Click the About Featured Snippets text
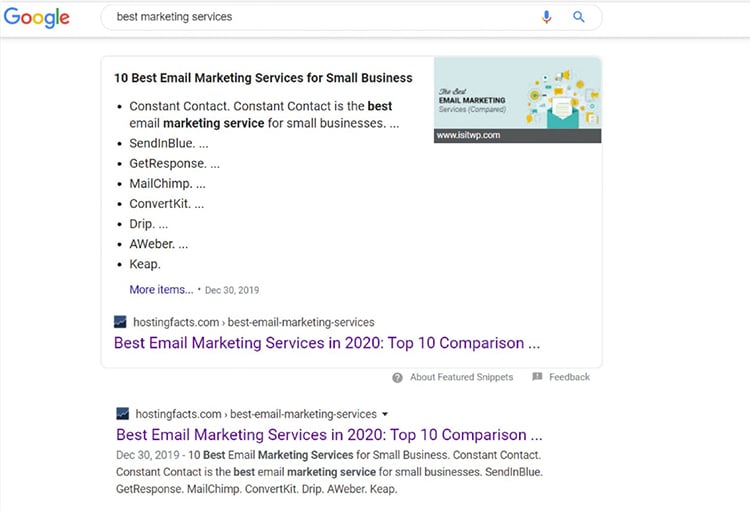Screen dimensions: 750x511 point(461,377)
